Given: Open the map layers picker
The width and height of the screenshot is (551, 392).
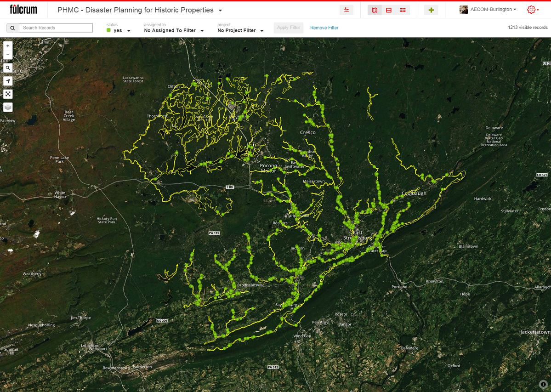Looking at the screenshot, I should click(x=8, y=107).
